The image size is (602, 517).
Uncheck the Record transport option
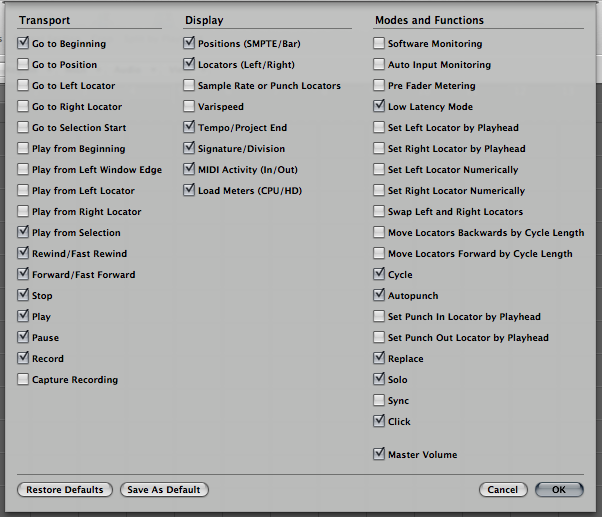(x=23, y=359)
